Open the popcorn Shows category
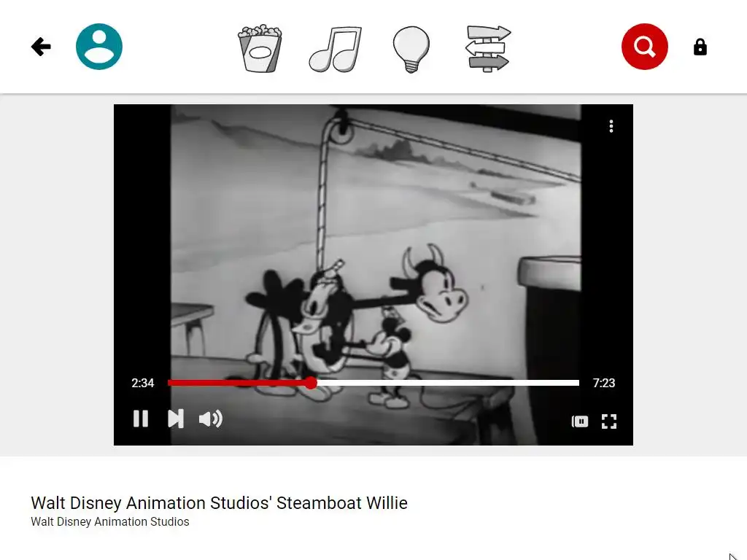747x560 pixels. pyautogui.click(x=260, y=48)
